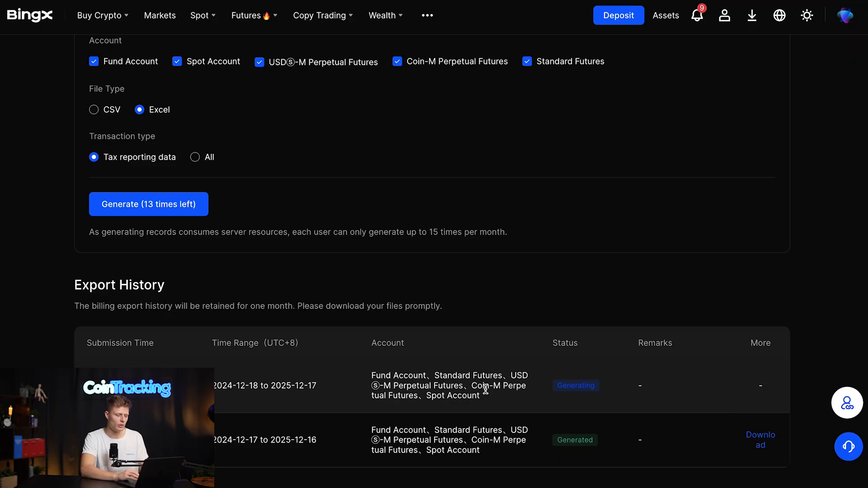Click the Deposit button
Viewport: 868px width, 488px height.
click(618, 15)
